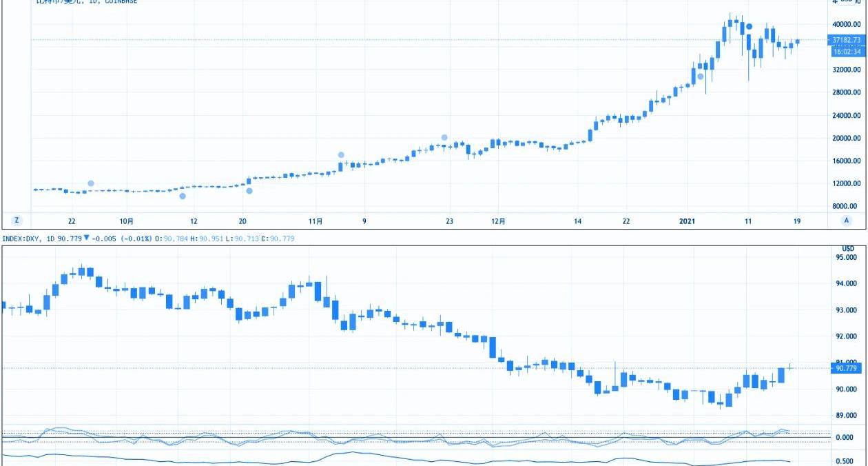
Task: Select the 2021 label on the date axis
Action: pyautogui.click(x=687, y=221)
